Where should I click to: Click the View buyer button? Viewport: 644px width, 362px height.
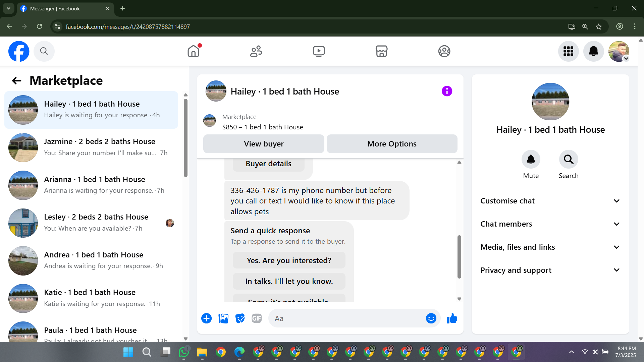point(264,144)
